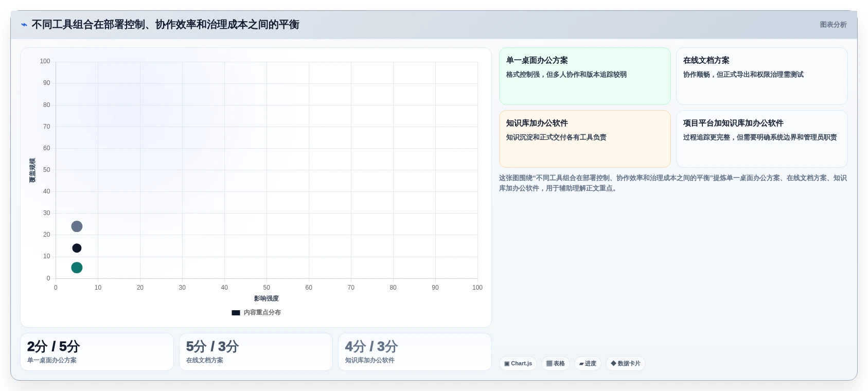Click the 数据卡片 diamond icon
This screenshot has width=868, height=391.
point(613,363)
